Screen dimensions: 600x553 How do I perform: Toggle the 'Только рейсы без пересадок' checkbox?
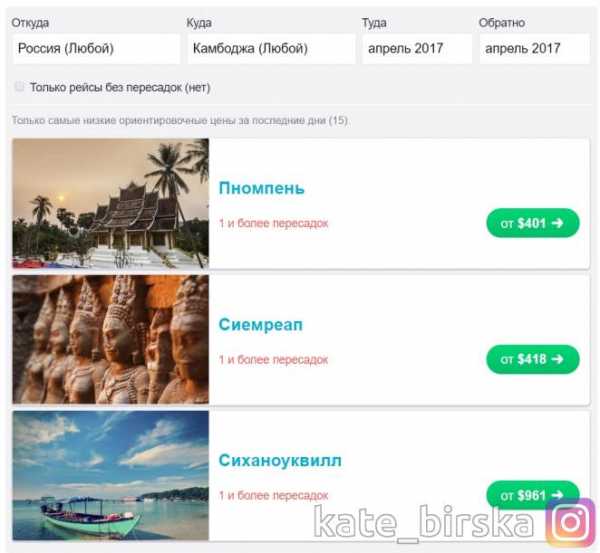[x=19, y=86]
